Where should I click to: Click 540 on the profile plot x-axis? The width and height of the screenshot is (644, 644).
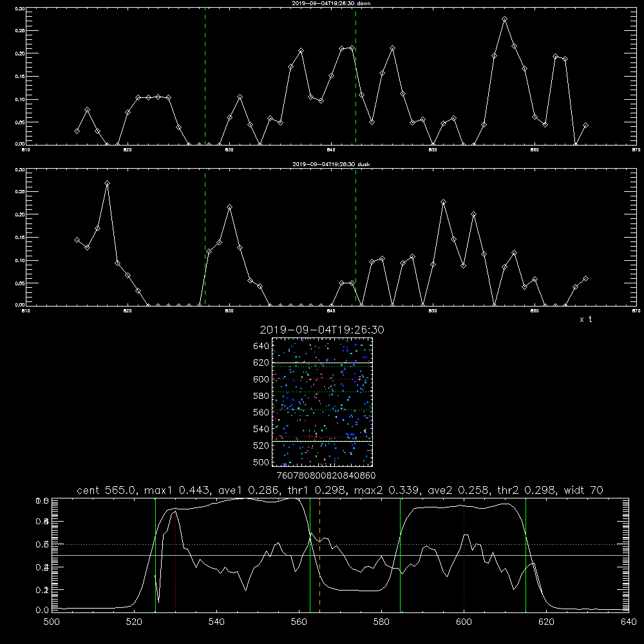coord(216,622)
